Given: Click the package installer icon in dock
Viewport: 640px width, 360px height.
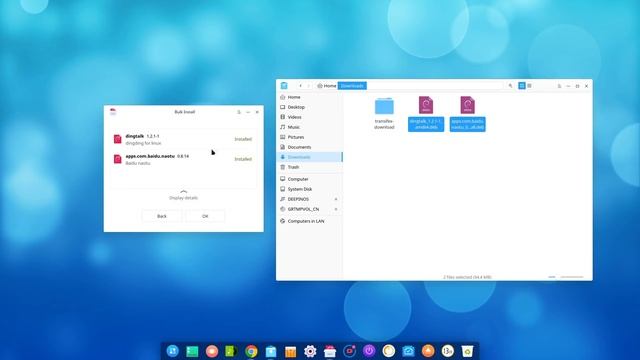Looking at the screenshot, I should (330, 351).
